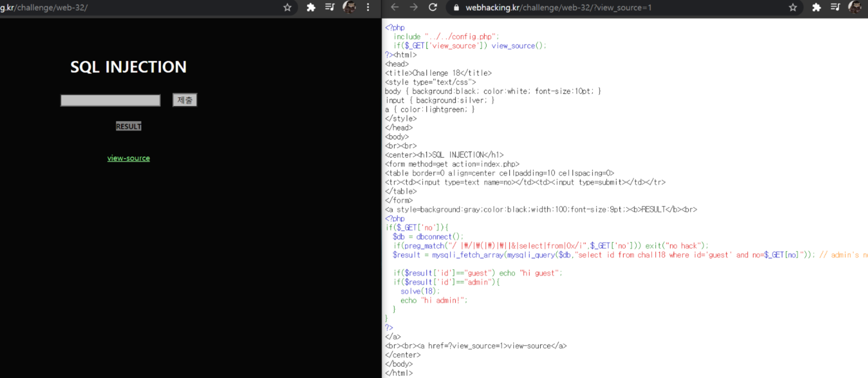Bookmark the page with left window's star icon
This screenshot has height=378, width=868.
click(x=287, y=7)
